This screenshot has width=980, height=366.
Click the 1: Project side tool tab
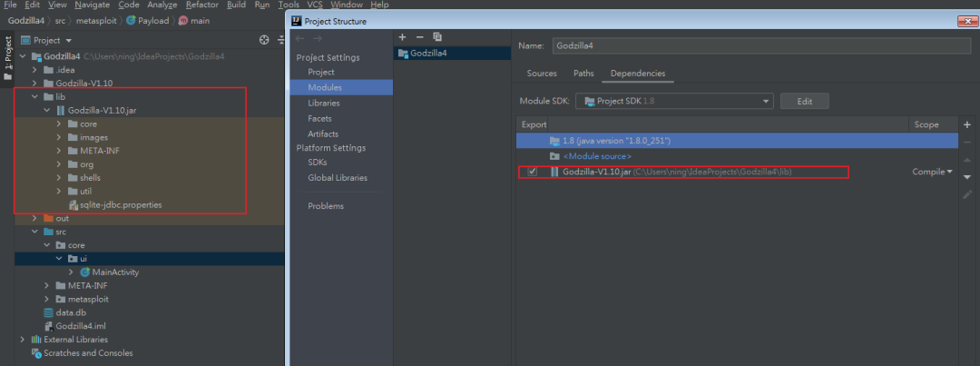click(x=7, y=57)
